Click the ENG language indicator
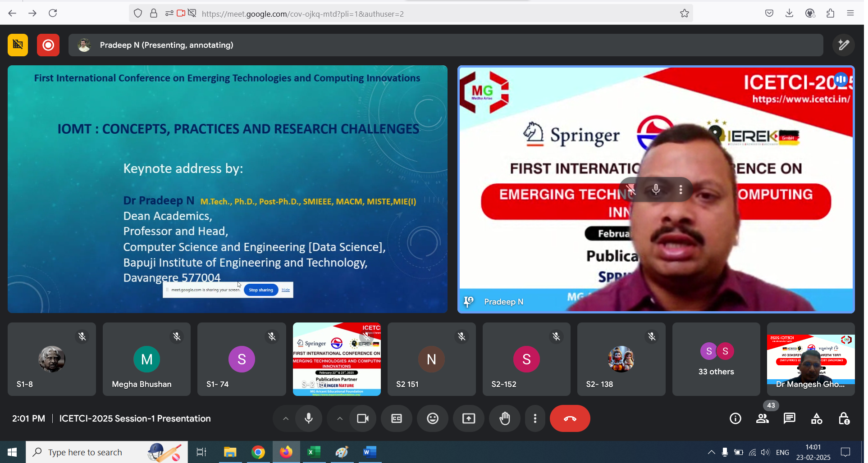Screen dimensions: 868x463 pyautogui.click(x=782, y=452)
